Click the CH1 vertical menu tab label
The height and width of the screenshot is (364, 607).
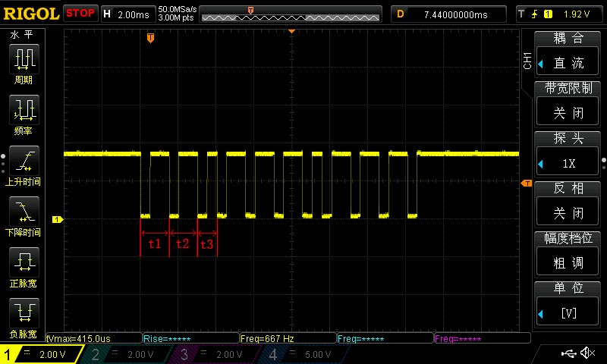click(527, 61)
